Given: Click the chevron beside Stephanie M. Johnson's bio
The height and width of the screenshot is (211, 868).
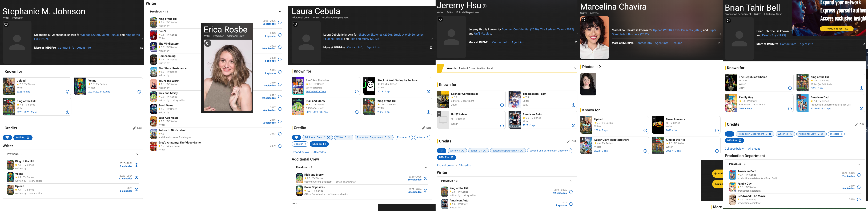Looking at the screenshot, I should [x=143, y=39].
